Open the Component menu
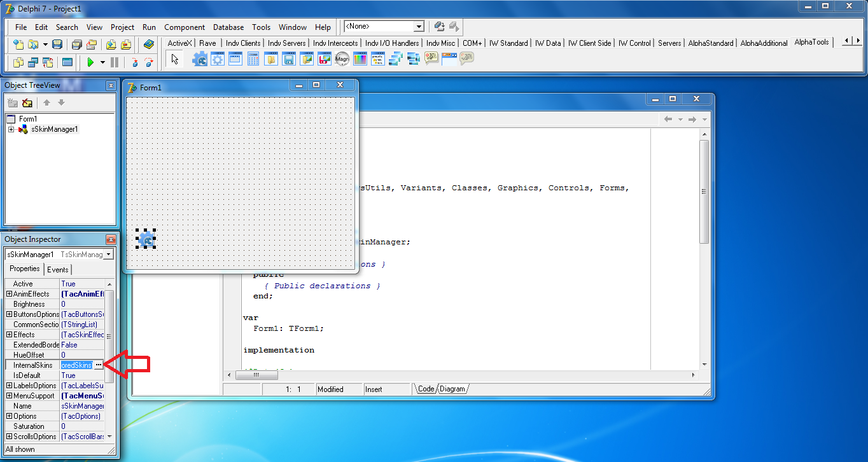868x462 pixels. 184,27
